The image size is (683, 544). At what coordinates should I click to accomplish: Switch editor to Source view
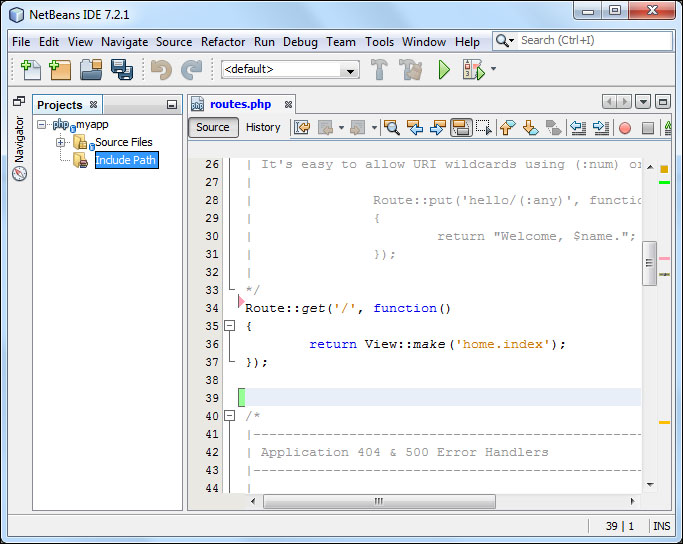coord(212,127)
